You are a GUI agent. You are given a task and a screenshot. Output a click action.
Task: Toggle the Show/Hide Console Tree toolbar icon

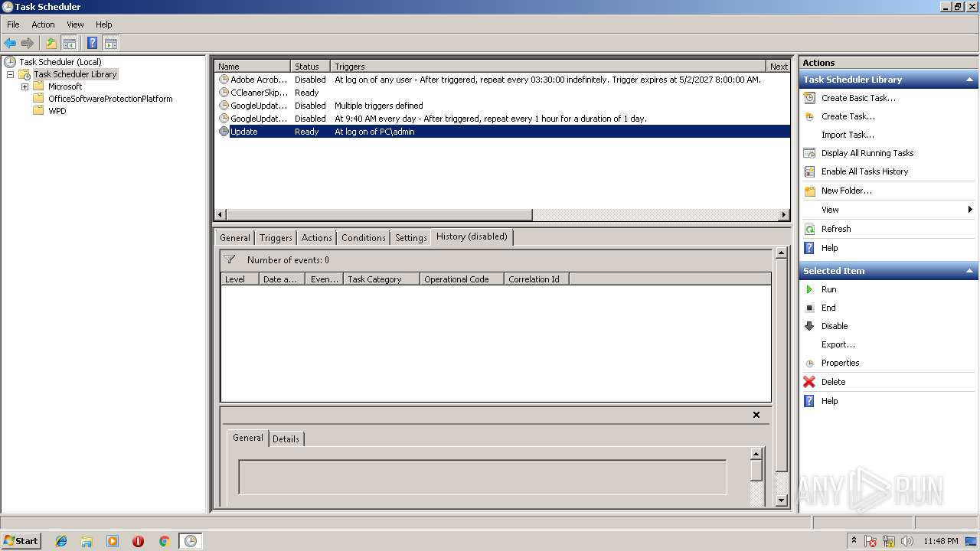(69, 44)
